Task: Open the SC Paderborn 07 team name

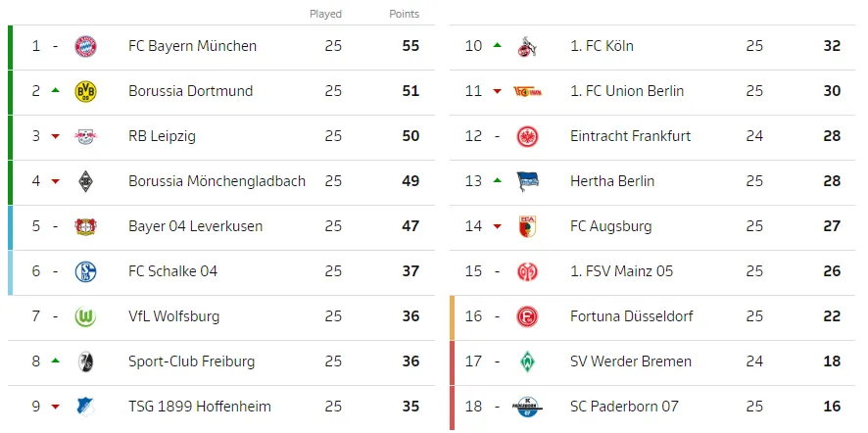Action: tap(624, 407)
